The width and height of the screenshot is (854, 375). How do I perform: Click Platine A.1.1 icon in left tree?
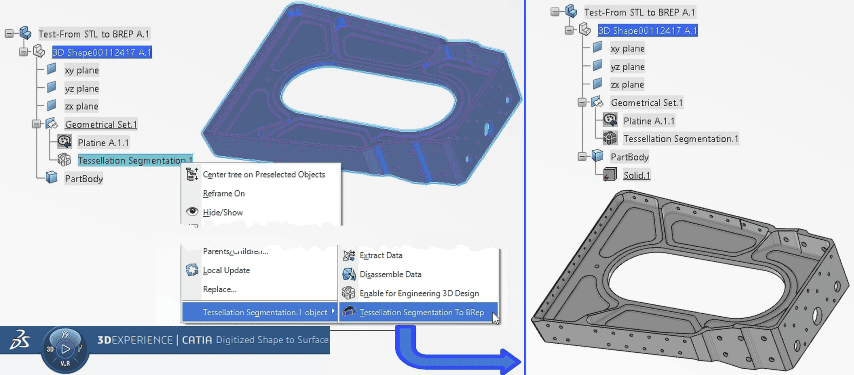click(64, 142)
